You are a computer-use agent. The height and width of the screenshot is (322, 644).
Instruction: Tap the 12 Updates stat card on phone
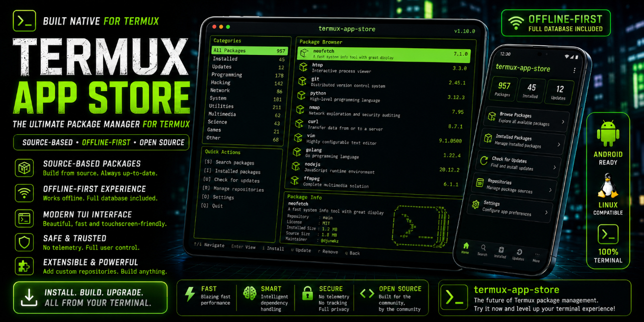coord(559,92)
